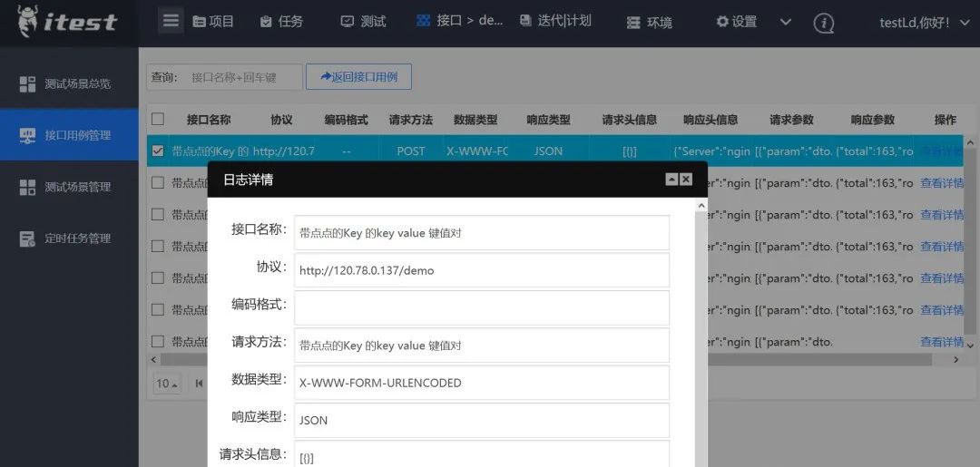
Task: Open 设置 gear settings
Action: [736, 21]
